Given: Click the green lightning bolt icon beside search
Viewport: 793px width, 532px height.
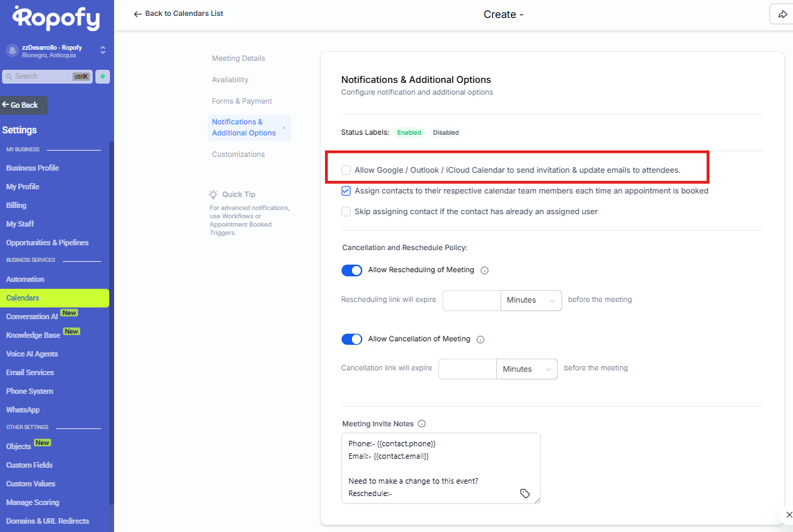Looking at the screenshot, I should pyautogui.click(x=102, y=77).
